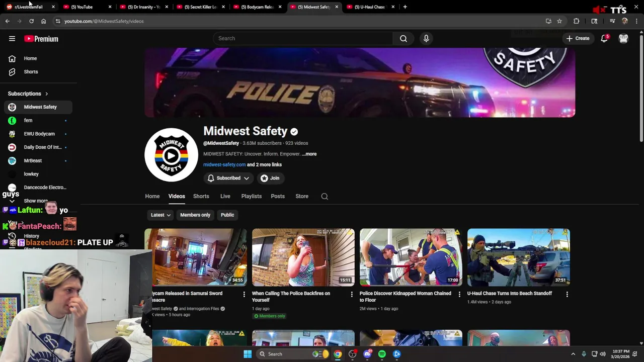Open Chrome from the taskbar

[x=338, y=354]
